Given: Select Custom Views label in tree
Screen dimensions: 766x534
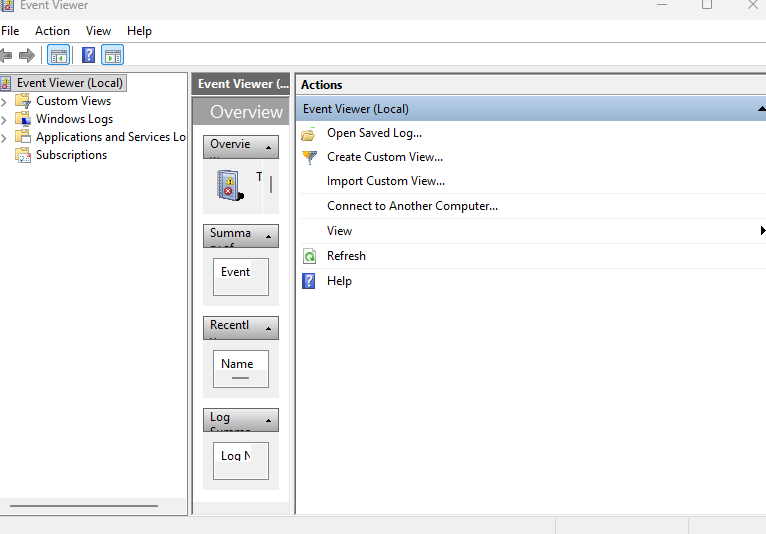Looking at the screenshot, I should point(73,101).
